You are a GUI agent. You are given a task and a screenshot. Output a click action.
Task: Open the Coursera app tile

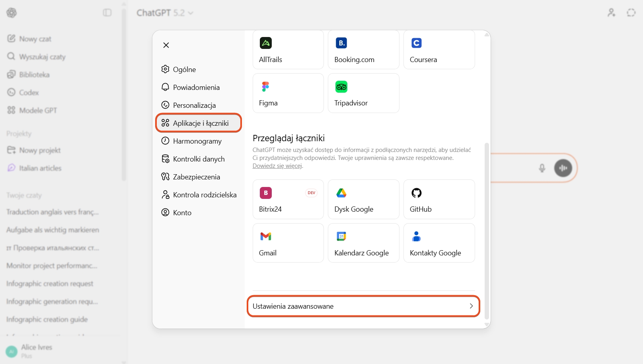[x=439, y=50]
